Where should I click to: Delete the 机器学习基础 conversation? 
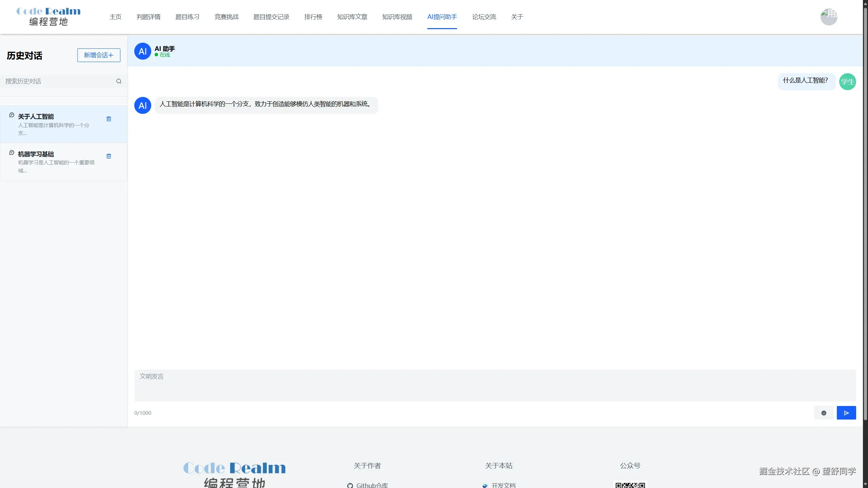108,156
